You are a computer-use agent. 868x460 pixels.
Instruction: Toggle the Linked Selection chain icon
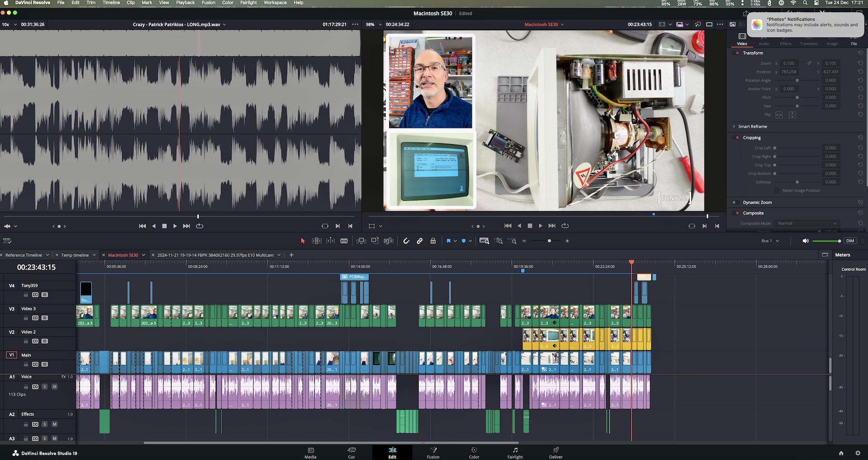(420, 241)
